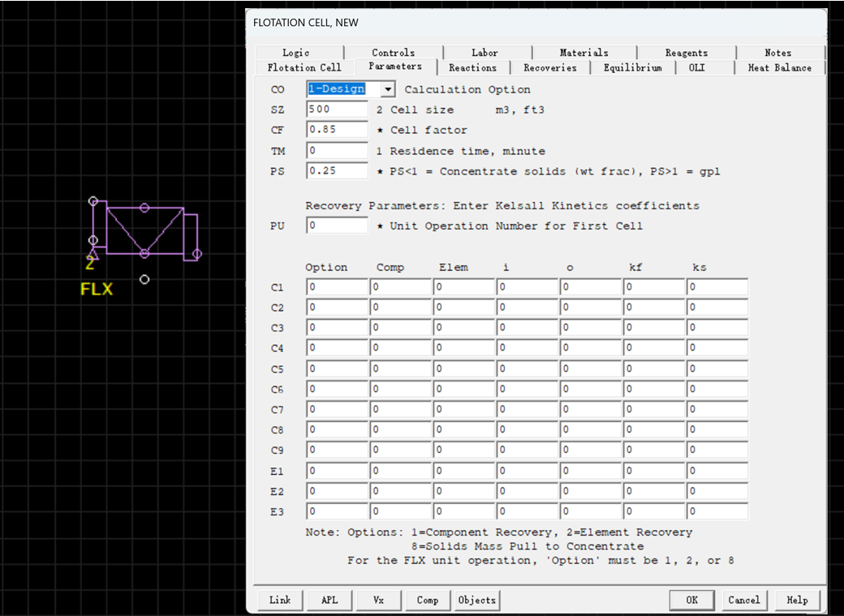
Task: Switch to the Controls tab
Action: (x=393, y=52)
